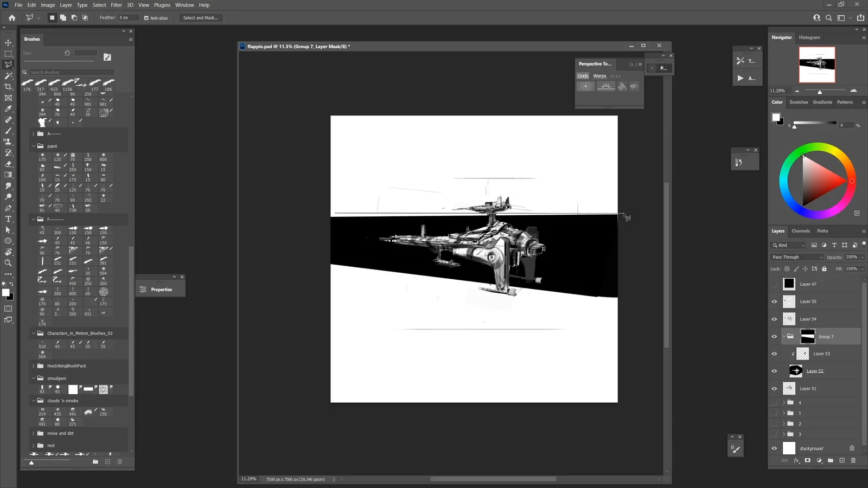The height and width of the screenshot is (488, 868).
Task: Click the Delete layer trash icon
Action: [x=853, y=461]
